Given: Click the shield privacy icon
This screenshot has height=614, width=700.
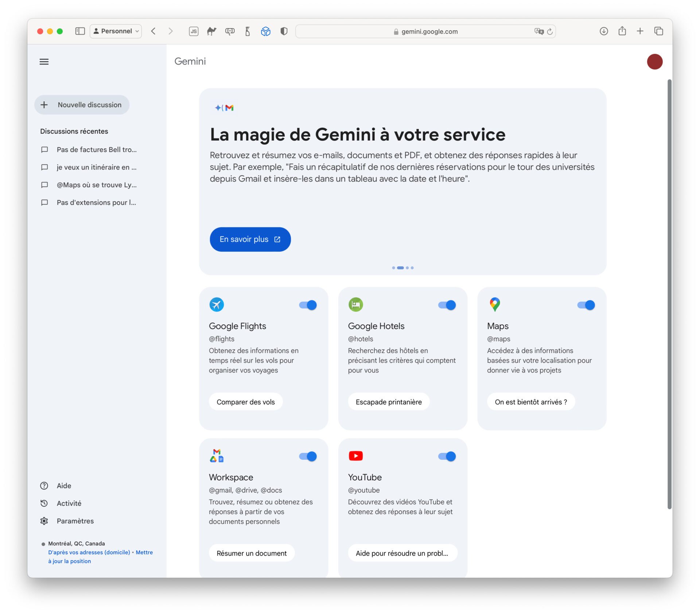Looking at the screenshot, I should click(x=284, y=31).
